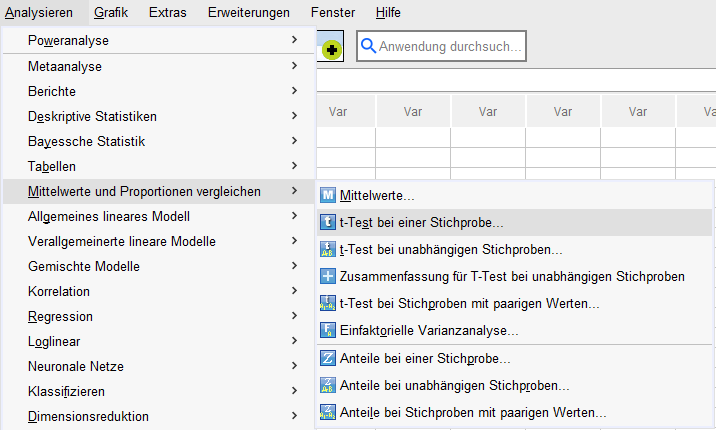The height and width of the screenshot is (430, 716).
Task: Click the Mittelwerte icon with letter M
Action: coord(327,195)
